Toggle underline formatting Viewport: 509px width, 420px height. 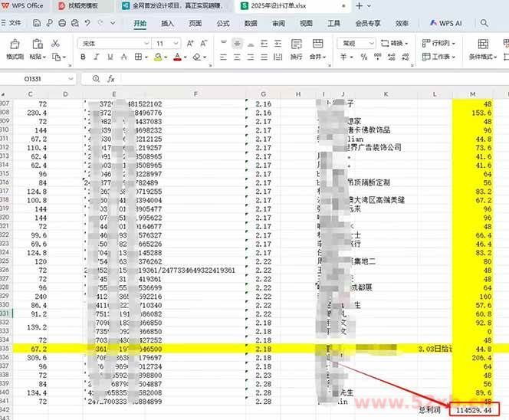pos(110,57)
